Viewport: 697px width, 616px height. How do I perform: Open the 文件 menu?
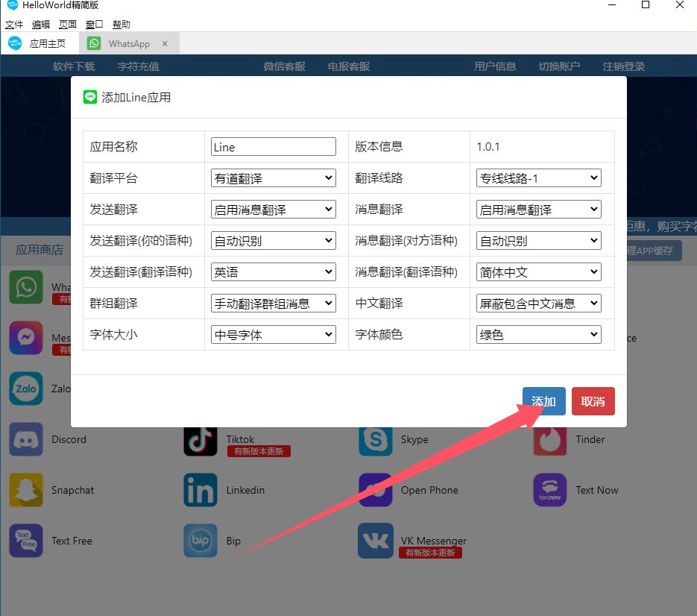point(14,25)
